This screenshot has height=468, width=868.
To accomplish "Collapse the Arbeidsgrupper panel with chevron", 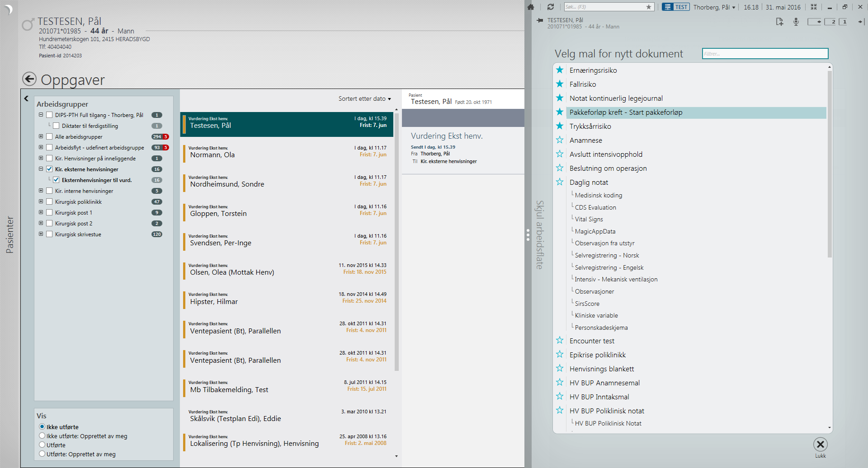I will coord(26,98).
